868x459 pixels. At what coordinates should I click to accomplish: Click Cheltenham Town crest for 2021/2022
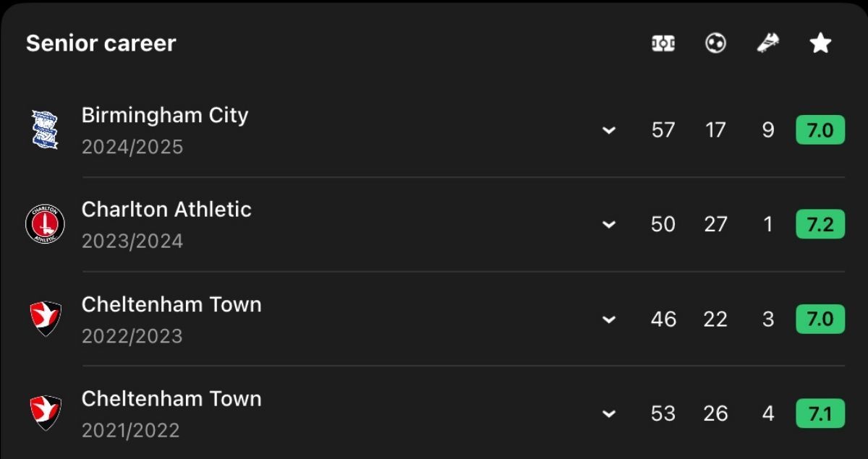point(45,413)
